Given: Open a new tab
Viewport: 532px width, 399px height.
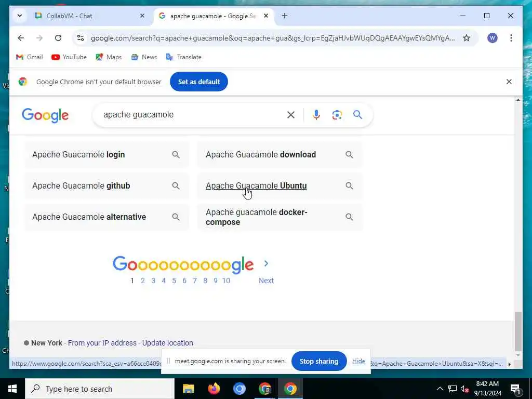Looking at the screenshot, I should tap(285, 16).
